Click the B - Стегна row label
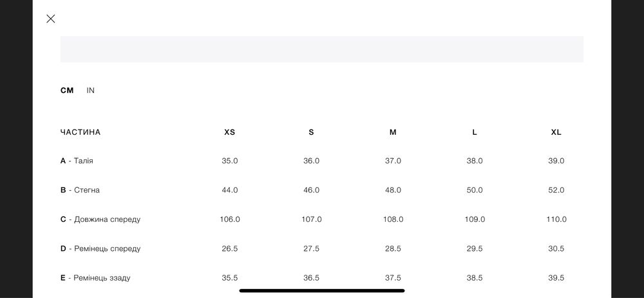The image size is (644, 298). (x=80, y=190)
